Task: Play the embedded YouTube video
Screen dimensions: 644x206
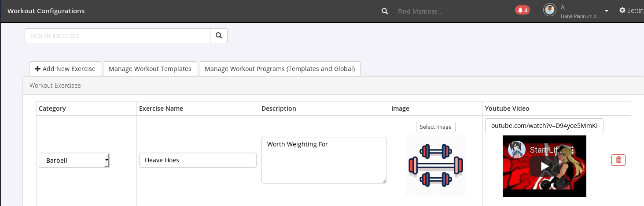Action: (545, 166)
